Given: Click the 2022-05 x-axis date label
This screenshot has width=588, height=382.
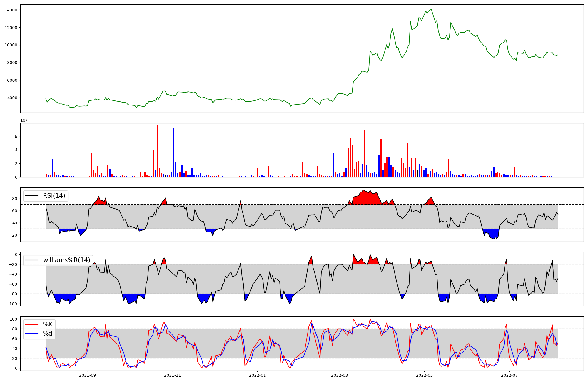Looking at the screenshot, I should point(425,375).
